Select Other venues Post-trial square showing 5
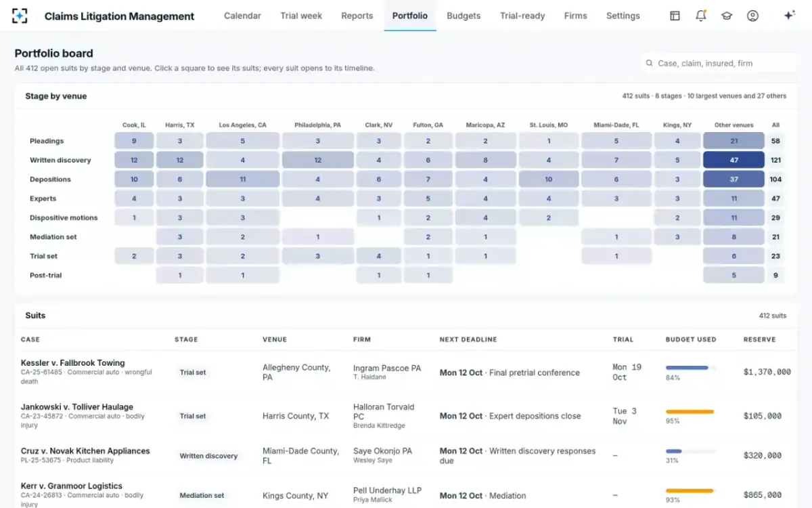The width and height of the screenshot is (812, 508). (734, 275)
